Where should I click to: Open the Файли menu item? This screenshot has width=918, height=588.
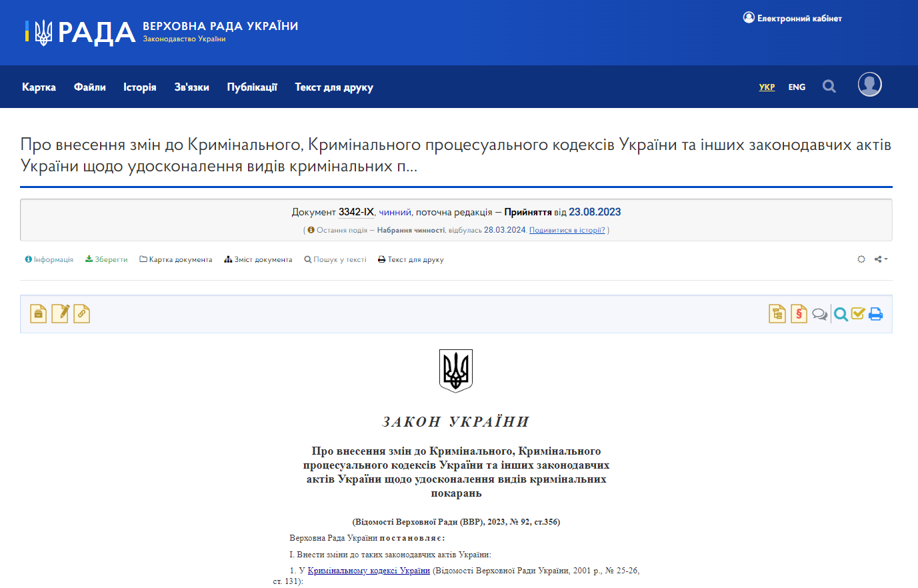pos(90,87)
